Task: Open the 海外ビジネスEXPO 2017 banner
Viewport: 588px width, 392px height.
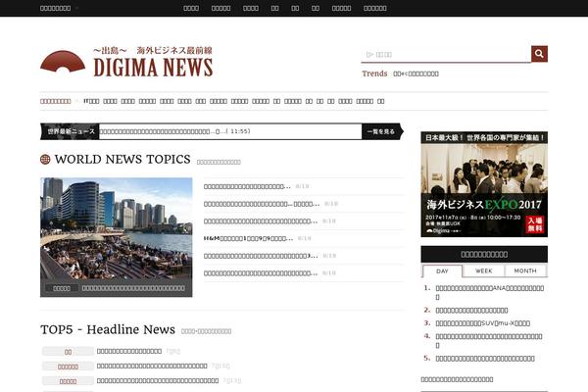Action: 484,184
